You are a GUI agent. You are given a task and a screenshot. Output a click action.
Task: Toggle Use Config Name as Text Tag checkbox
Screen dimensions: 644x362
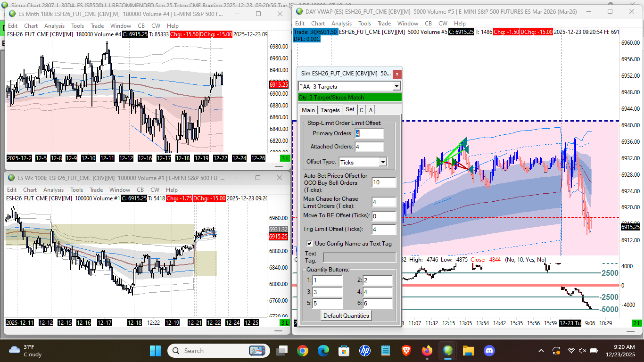(x=310, y=244)
